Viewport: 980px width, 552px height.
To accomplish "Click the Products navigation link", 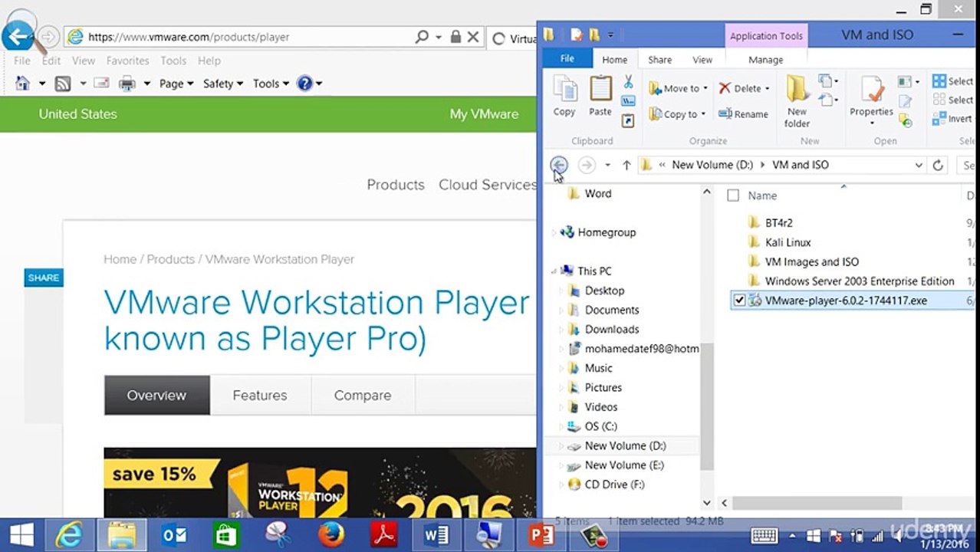I will pos(396,185).
